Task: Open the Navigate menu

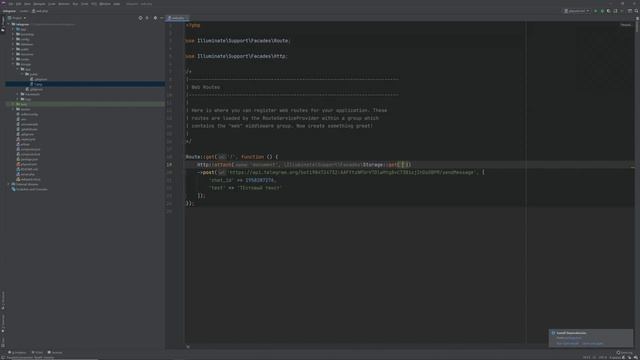Action: click(40, 4)
